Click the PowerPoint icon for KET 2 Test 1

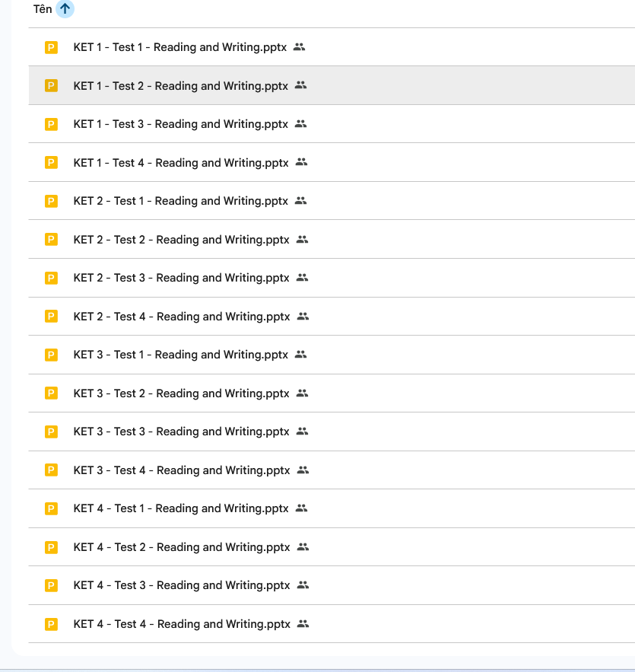pos(52,201)
